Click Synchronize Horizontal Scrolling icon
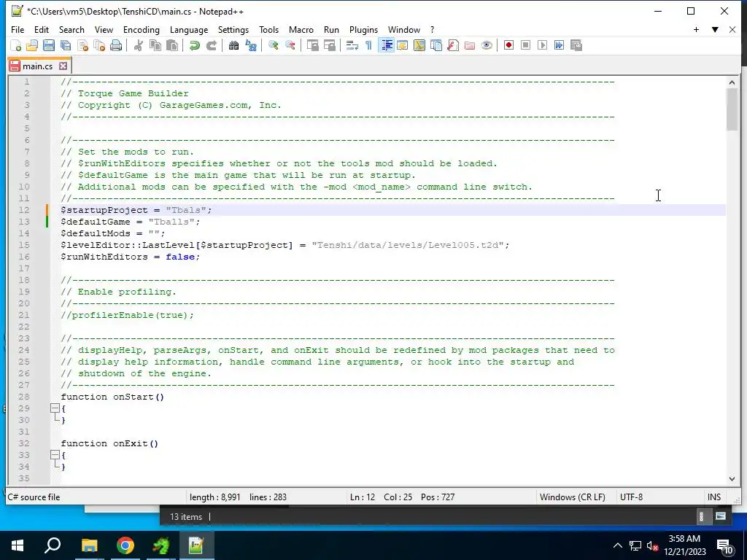Screen dimensions: 747x560 pos(329,45)
